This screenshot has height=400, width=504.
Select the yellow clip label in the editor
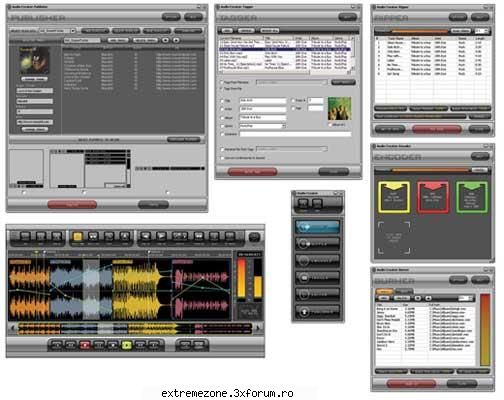click(123, 263)
